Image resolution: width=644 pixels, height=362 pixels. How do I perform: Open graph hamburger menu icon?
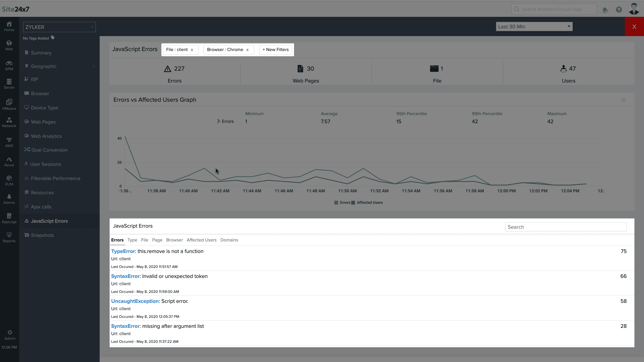tap(623, 100)
